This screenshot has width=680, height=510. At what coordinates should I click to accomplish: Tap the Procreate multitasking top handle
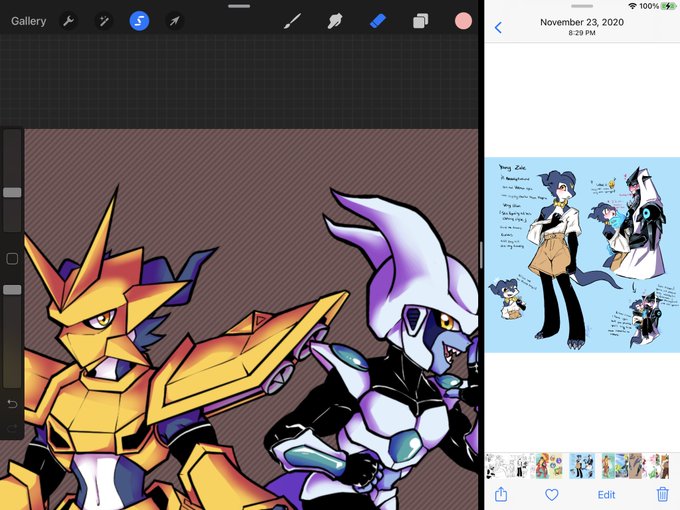coord(239,6)
